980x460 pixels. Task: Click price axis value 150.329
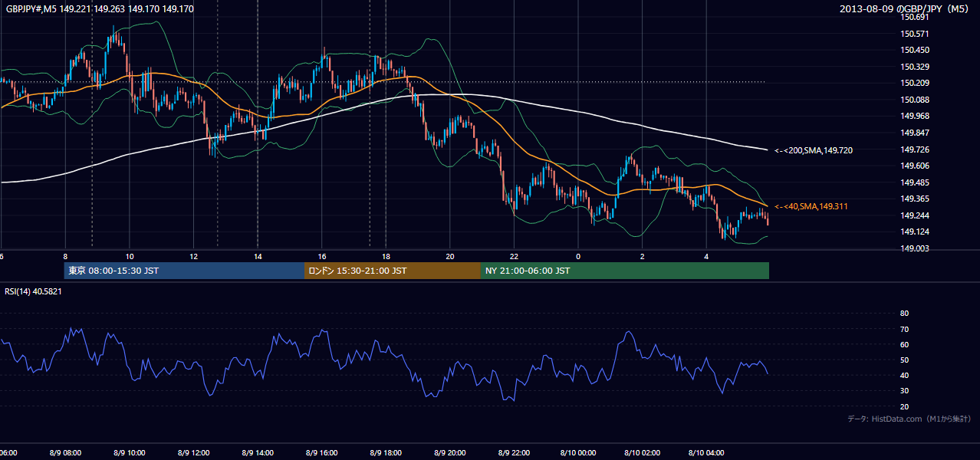914,67
